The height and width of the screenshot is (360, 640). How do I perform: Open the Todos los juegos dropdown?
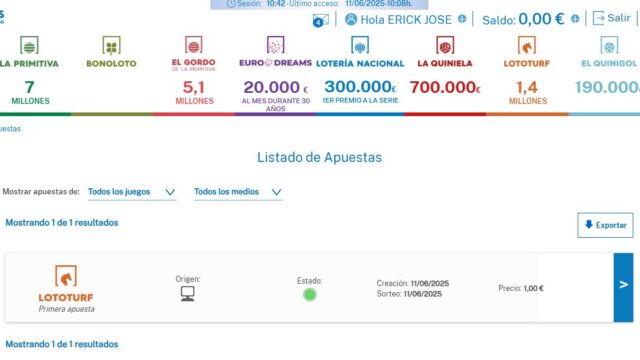[x=132, y=192]
